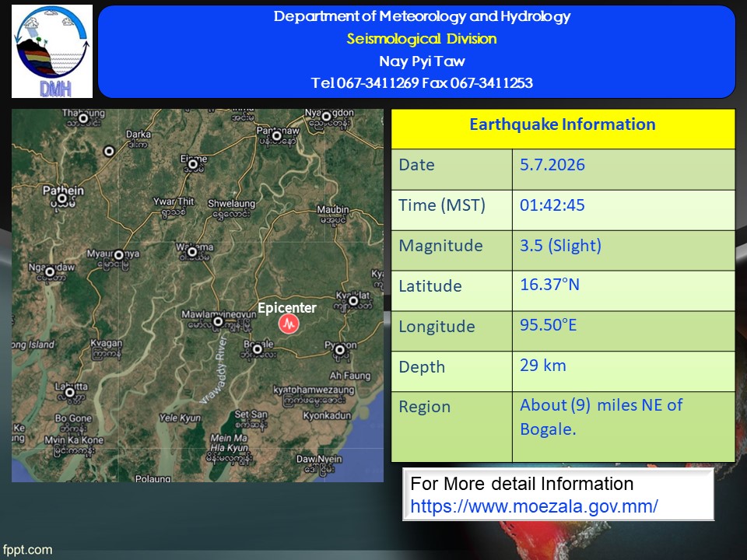Click the red Epicenter earthquake marker
The width and height of the screenshot is (747, 560).
click(x=288, y=324)
